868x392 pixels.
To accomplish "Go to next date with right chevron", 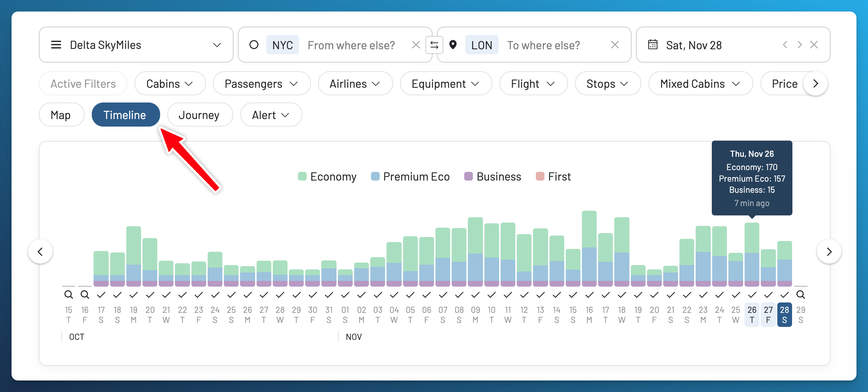I will pyautogui.click(x=800, y=45).
